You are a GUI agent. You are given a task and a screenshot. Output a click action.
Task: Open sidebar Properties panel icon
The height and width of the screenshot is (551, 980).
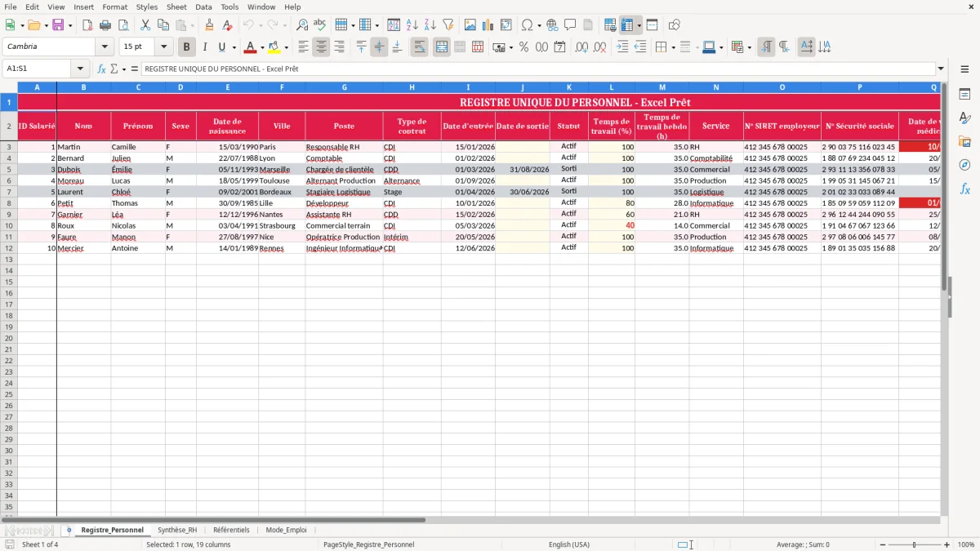(964, 95)
